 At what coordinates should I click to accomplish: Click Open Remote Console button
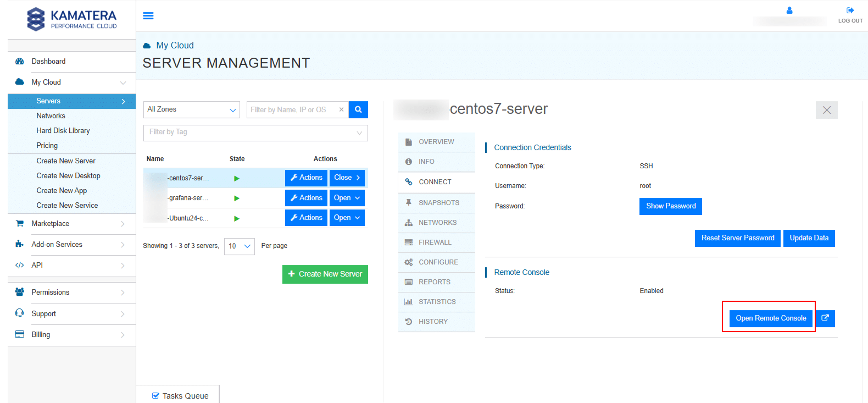[771, 318]
